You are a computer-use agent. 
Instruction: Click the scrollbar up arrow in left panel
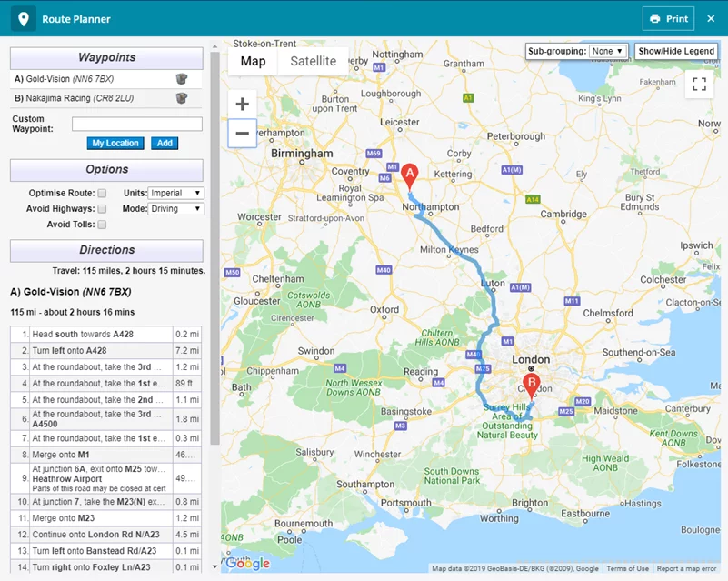point(214,46)
